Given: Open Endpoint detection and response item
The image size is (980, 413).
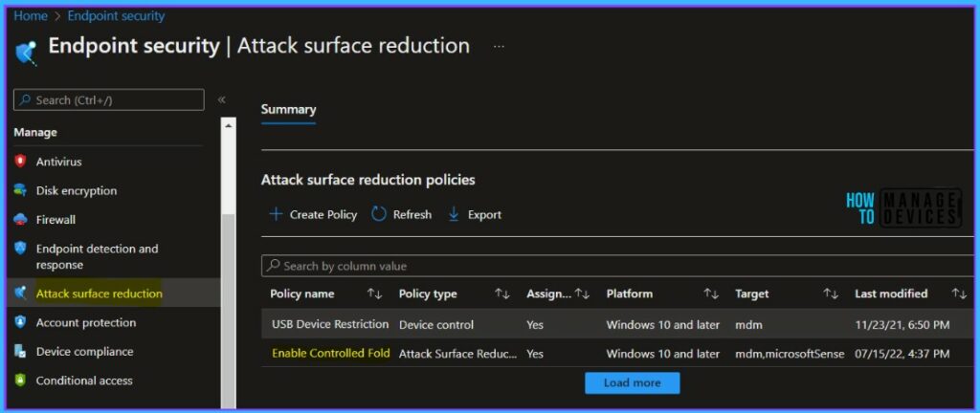Looking at the screenshot, I should [x=97, y=256].
